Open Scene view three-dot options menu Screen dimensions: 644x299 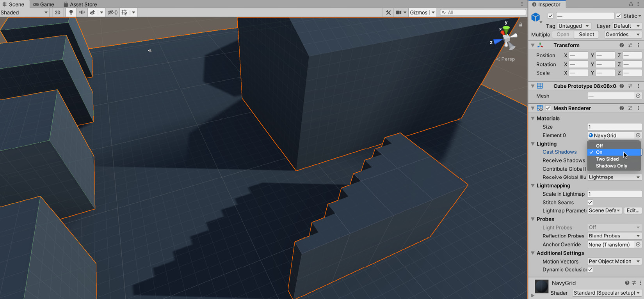[x=522, y=4]
